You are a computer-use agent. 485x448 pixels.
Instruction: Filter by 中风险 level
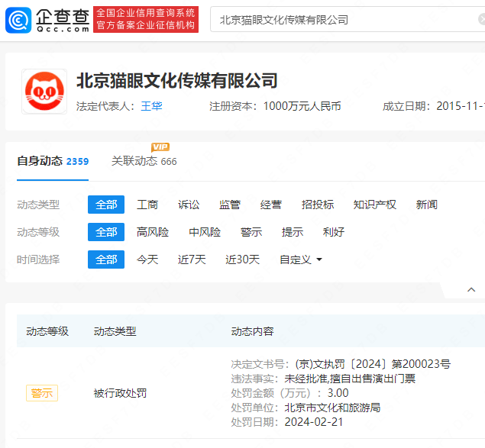click(205, 232)
